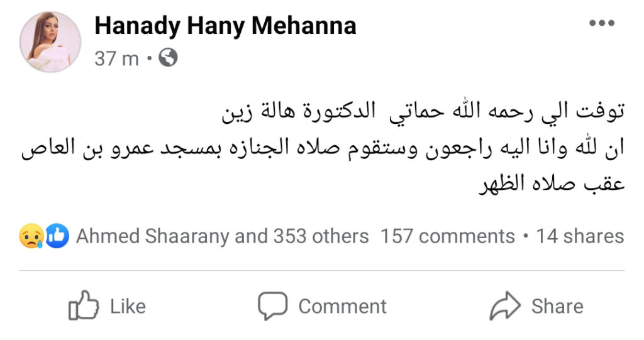View Ahmed Shaarany and 353 others reactions
Image resolution: width=644 pixels, height=340 pixels.
(222, 236)
